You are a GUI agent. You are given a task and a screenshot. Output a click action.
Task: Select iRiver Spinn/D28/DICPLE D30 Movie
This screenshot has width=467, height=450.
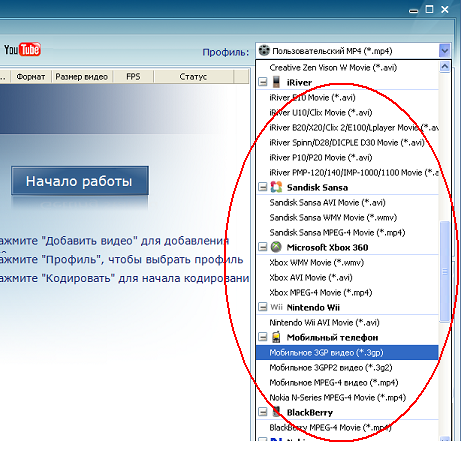click(347, 143)
